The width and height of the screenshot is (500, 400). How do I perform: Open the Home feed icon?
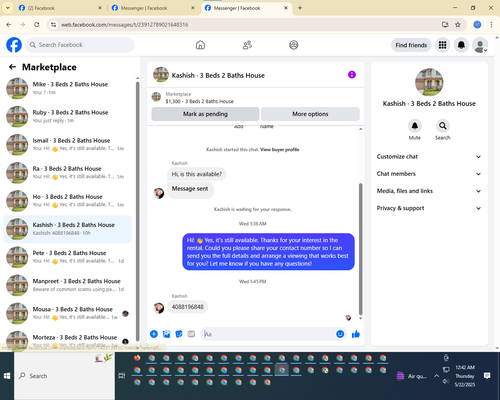[200, 45]
